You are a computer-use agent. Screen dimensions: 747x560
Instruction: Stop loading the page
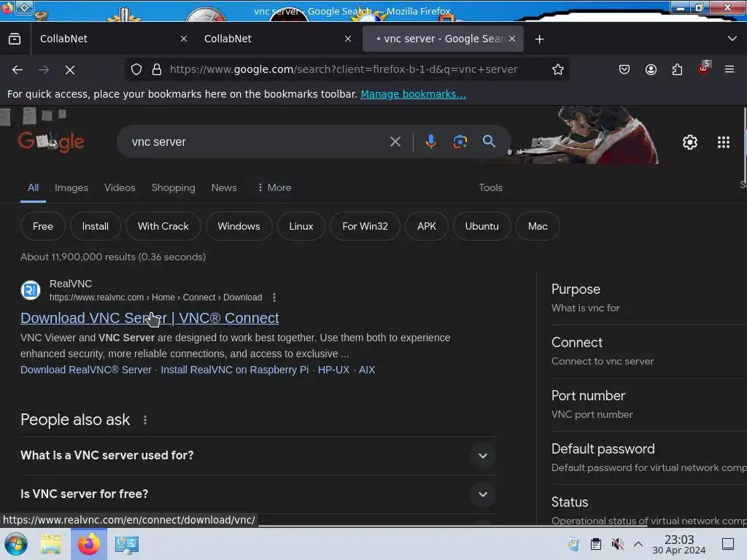pyautogui.click(x=70, y=69)
